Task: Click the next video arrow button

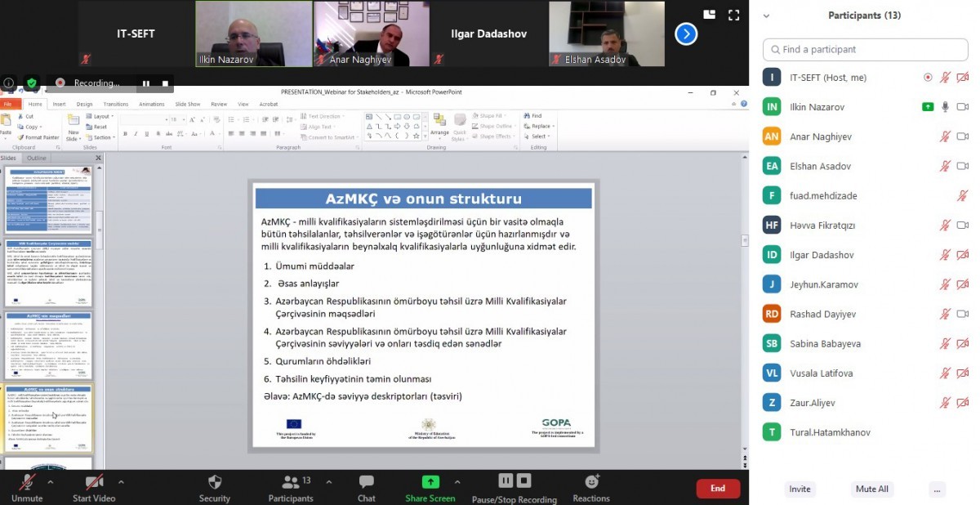Action: click(686, 34)
